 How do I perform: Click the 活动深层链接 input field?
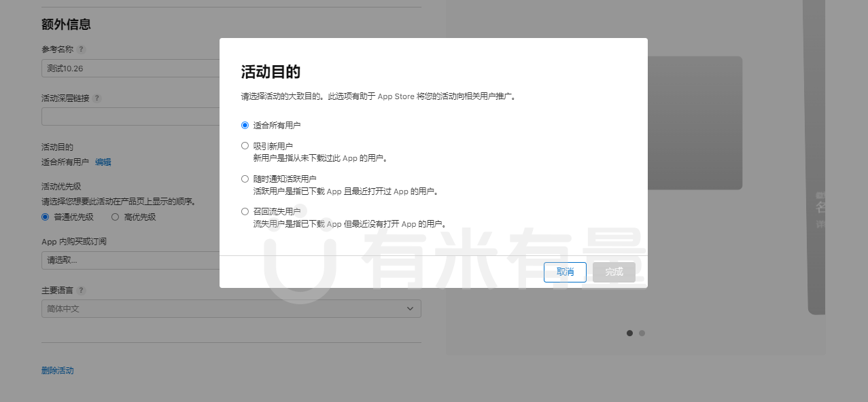(x=131, y=117)
